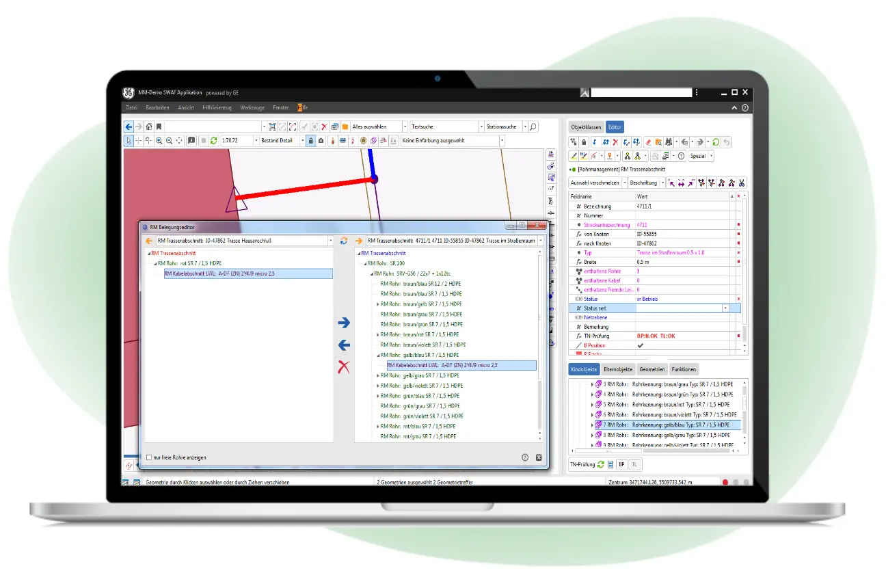Open the Ansicht menu
The height and width of the screenshot is (588, 886).
point(186,107)
